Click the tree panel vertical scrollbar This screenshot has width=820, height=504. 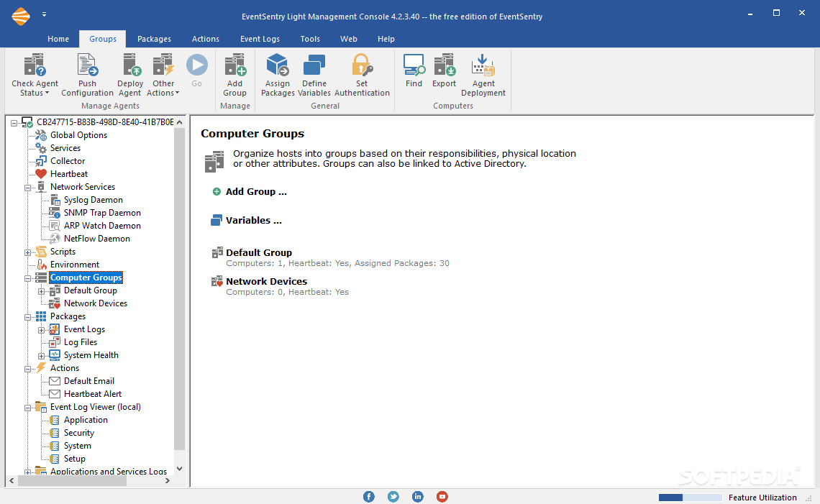click(x=179, y=288)
